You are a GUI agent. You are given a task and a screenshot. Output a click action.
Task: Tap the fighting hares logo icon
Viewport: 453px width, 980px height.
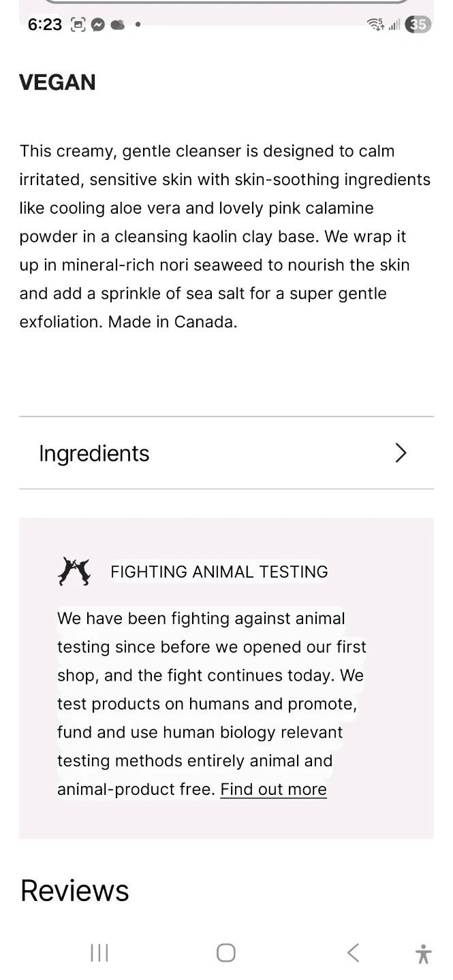[74, 572]
